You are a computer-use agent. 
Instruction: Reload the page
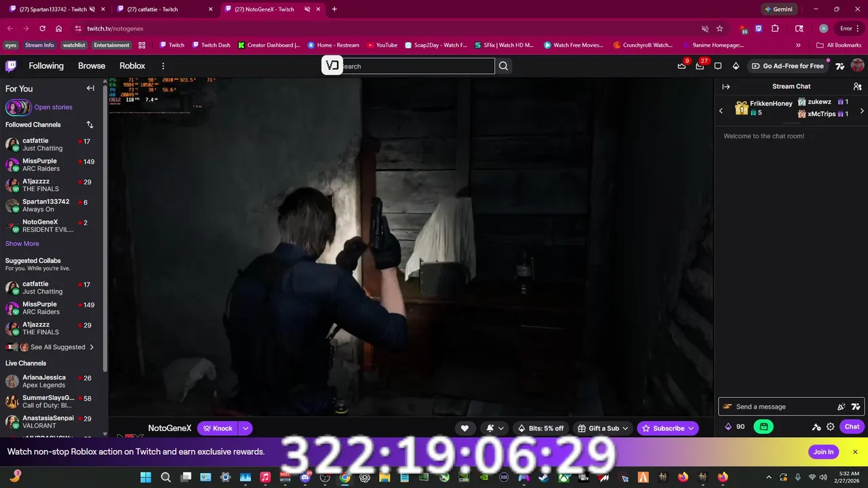pyautogui.click(x=42, y=28)
